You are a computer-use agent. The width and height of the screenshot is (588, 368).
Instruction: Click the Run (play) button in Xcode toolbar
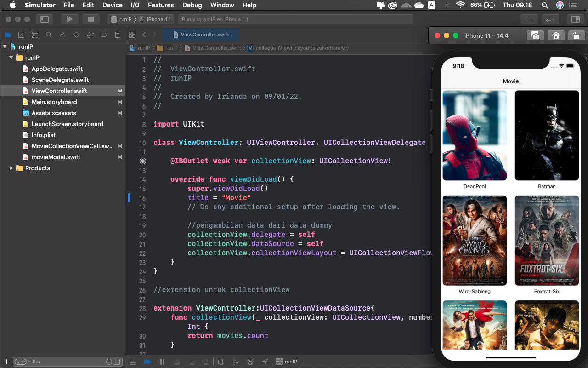69,19
